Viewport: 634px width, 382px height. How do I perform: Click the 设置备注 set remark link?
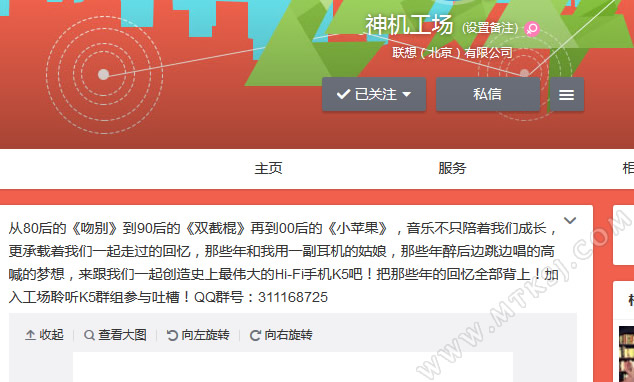pyautogui.click(x=490, y=28)
